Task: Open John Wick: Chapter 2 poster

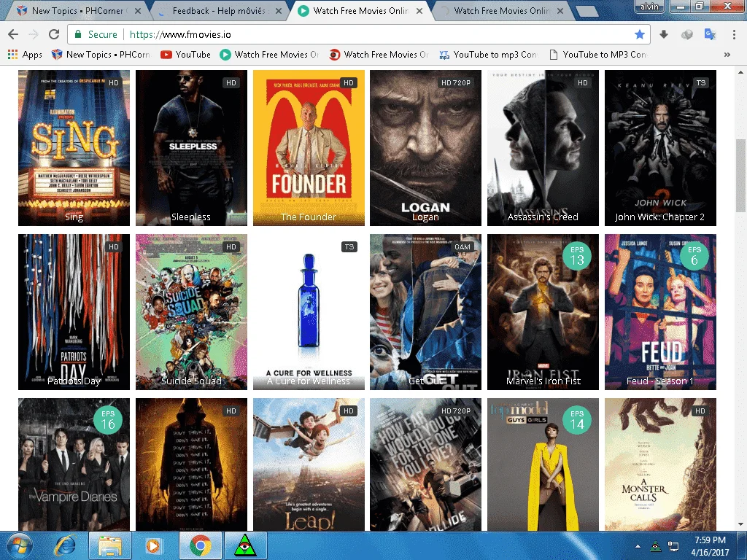Action: point(660,147)
